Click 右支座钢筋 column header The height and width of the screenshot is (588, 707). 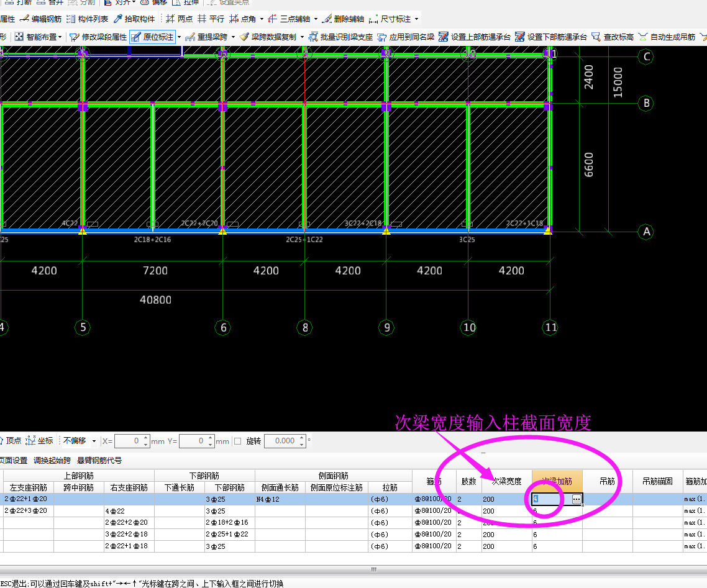[129, 487]
